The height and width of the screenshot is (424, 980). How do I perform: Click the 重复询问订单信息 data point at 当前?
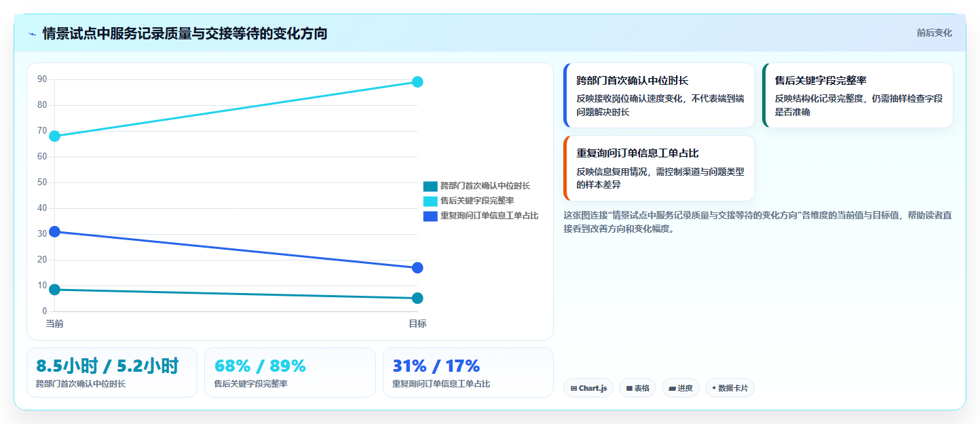point(55,231)
